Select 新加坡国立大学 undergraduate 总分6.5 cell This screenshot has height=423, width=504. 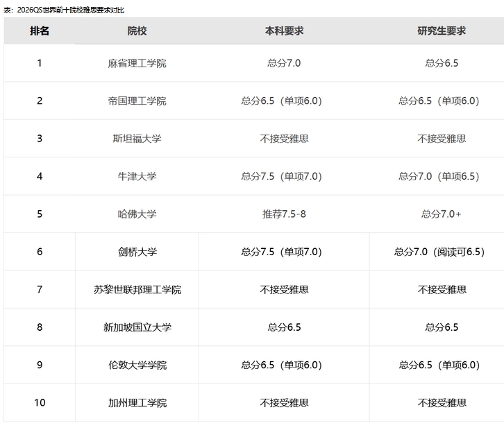284,327
